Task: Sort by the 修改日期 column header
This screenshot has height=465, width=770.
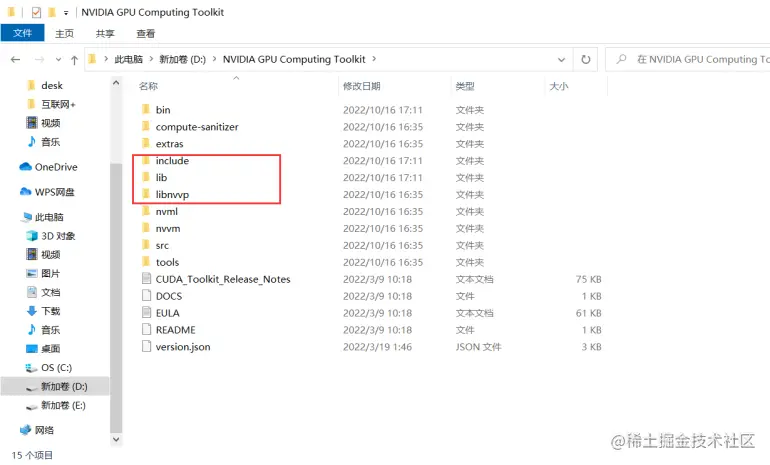Action: pyautogui.click(x=361, y=86)
